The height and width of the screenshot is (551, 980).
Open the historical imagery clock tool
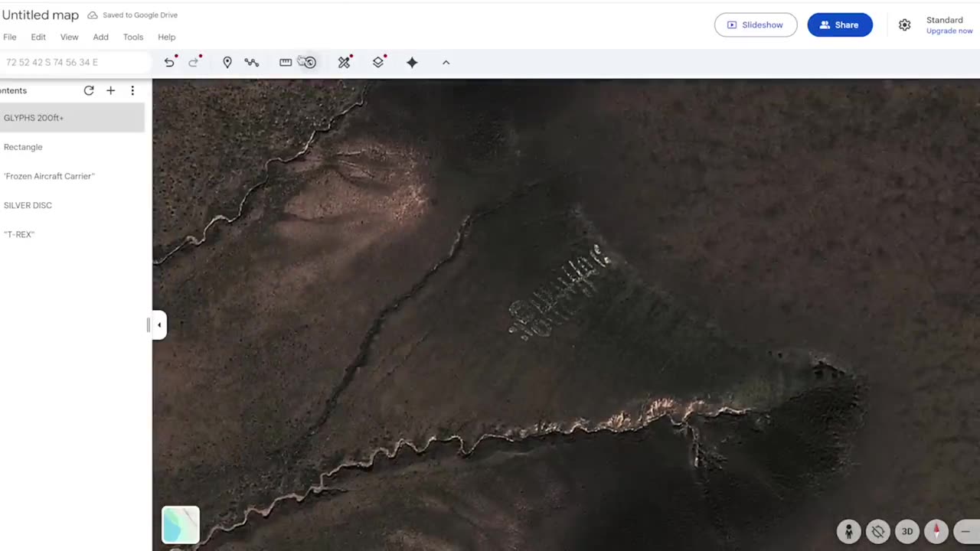[x=309, y=63]
